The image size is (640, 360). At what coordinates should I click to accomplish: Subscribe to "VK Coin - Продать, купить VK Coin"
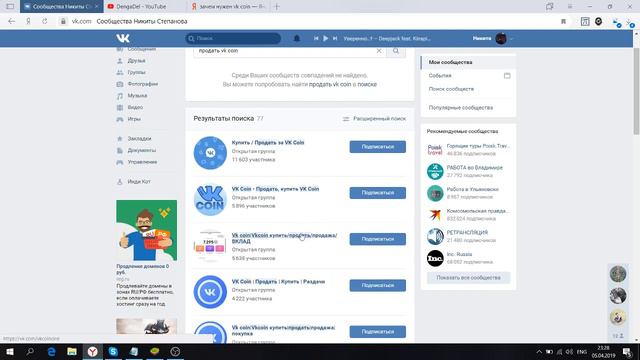pos(378,193)
